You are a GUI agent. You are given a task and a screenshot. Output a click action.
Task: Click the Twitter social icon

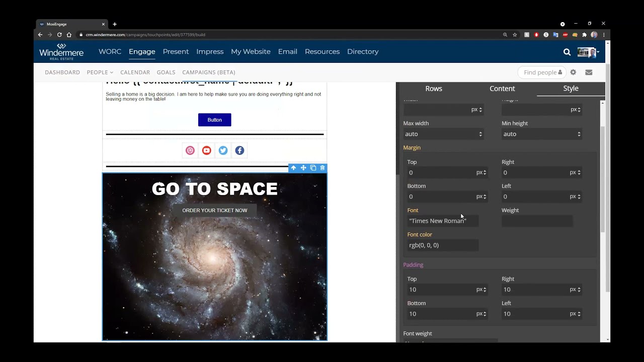point(223,150)
